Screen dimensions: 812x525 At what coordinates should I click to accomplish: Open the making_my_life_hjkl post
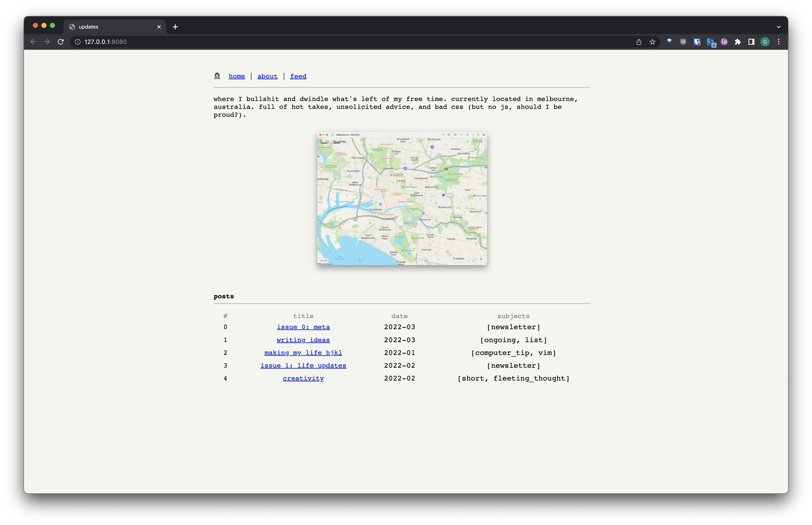click(303, 352)
